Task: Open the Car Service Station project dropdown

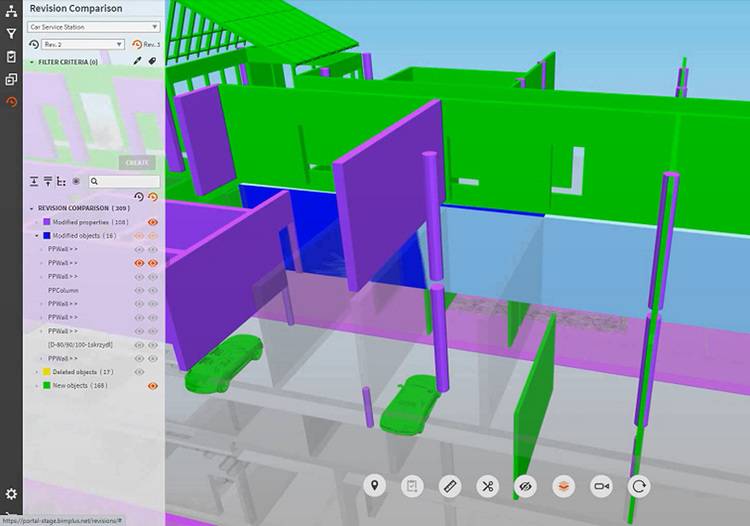Action: coord(94,27)
